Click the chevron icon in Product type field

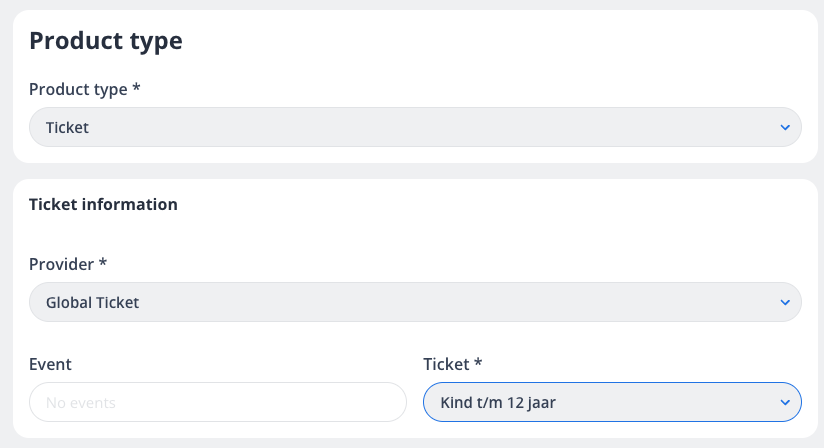[x=784, y=127]
